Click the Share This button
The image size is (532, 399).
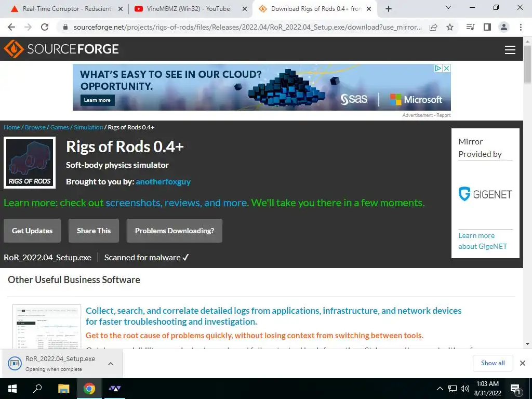tap(94, 231)
